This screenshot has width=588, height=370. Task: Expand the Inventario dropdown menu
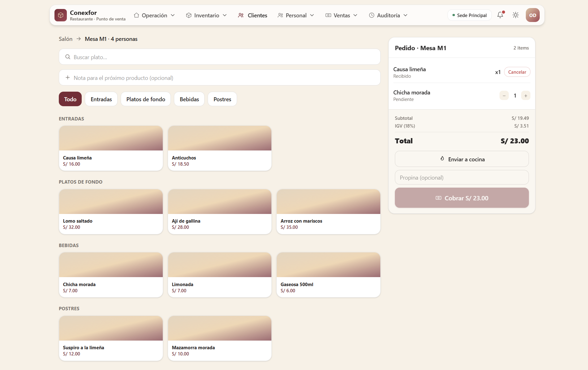click(206, 15)
